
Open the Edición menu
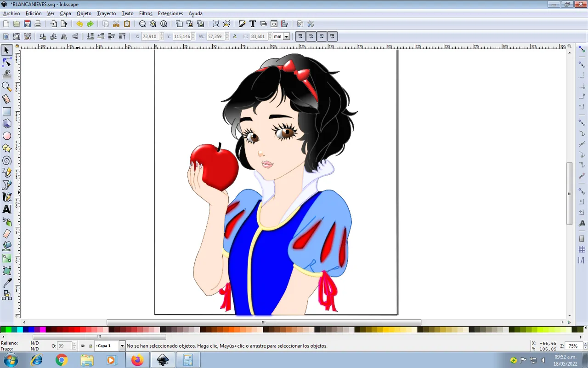pos(34,13)
